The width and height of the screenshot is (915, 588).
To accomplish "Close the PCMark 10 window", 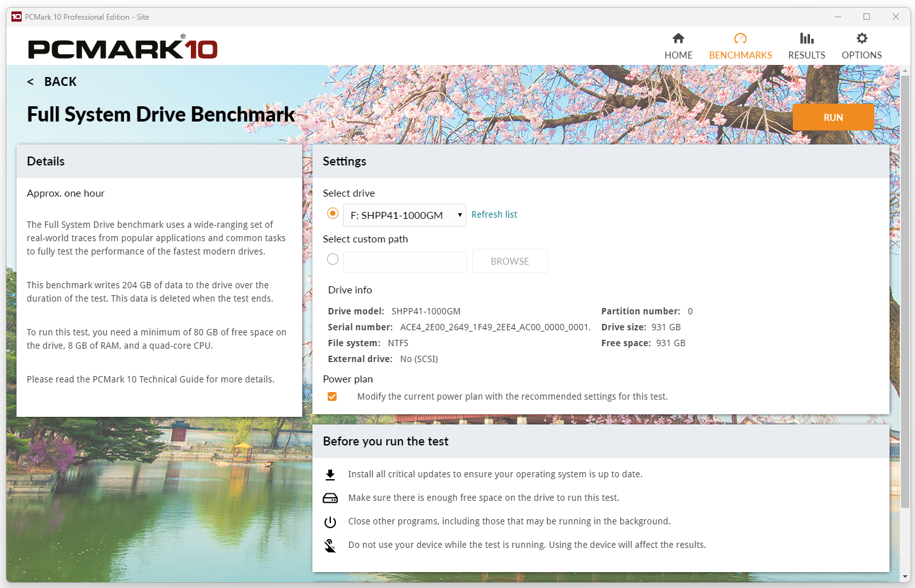I will (x=895, y=17).
